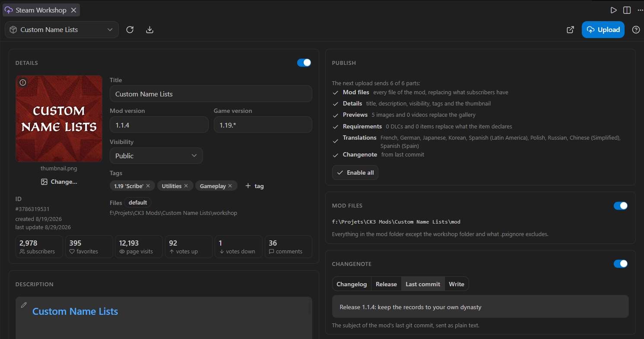Viewport: 644px width, 339px height.
Task: Select the Steam Workshop editor tab
Action: click(41, 10)
